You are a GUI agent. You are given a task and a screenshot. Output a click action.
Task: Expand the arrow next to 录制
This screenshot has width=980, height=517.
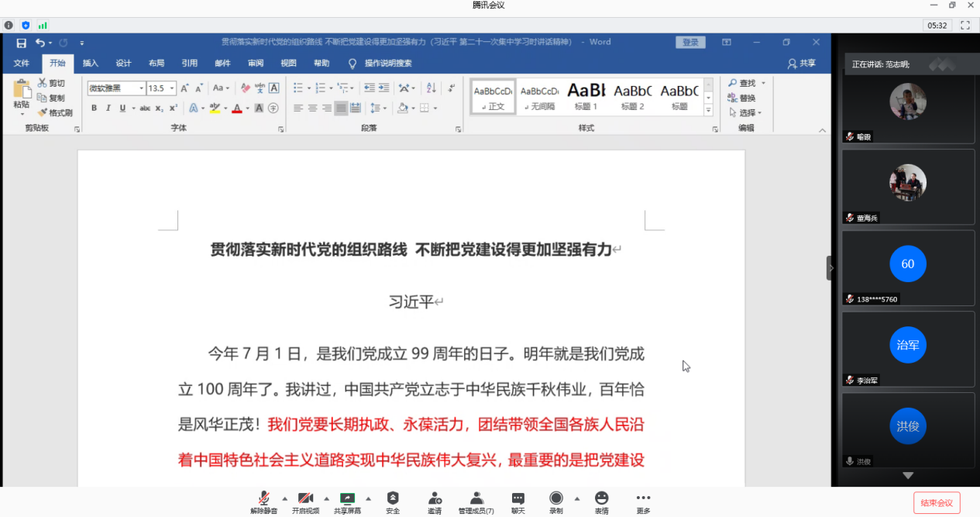pyautogui.click(x=577, y=498)
